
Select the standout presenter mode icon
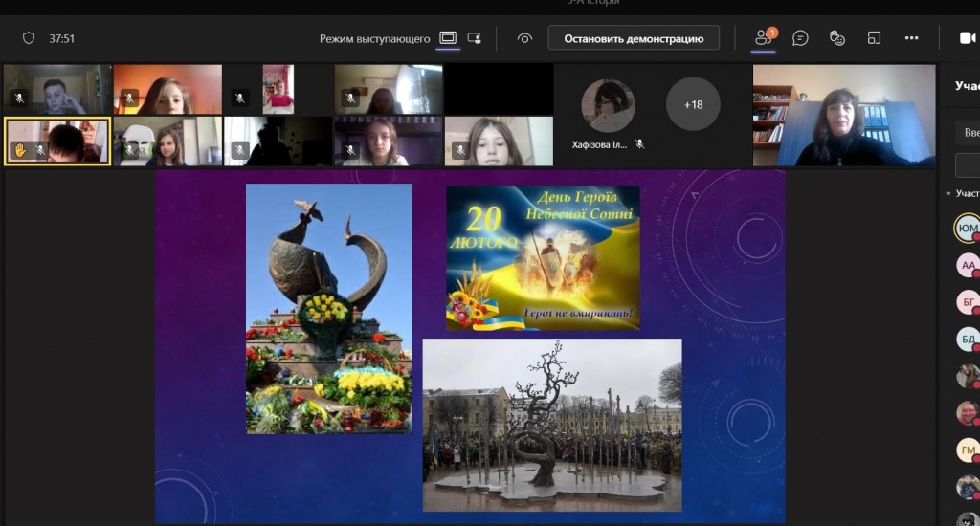click(448, 38)
